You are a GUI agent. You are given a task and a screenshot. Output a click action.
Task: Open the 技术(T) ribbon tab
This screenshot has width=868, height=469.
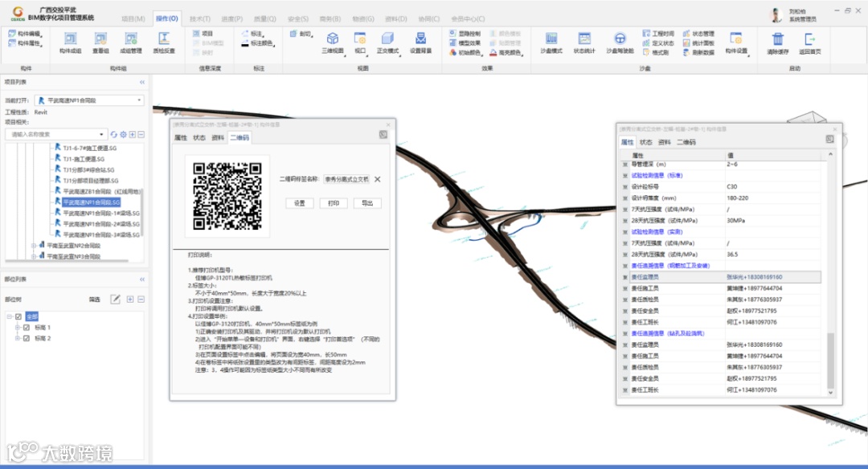(x=200, y=18)
